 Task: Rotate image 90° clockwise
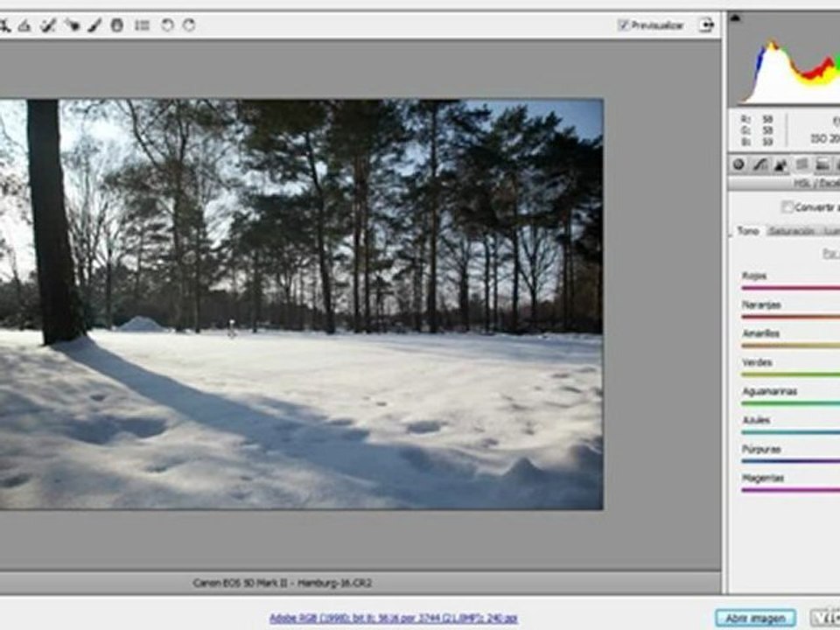(189, 25)
